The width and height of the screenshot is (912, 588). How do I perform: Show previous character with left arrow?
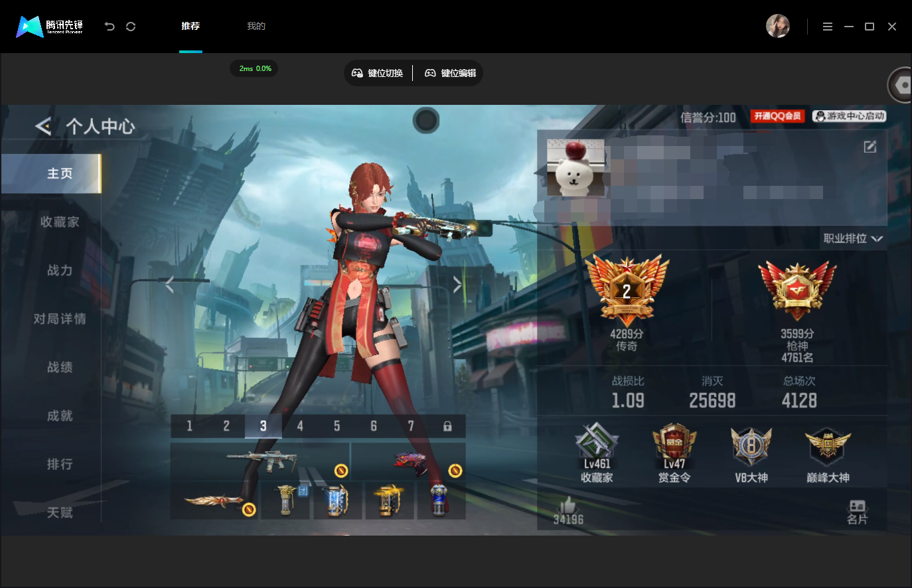click(170, 285)
